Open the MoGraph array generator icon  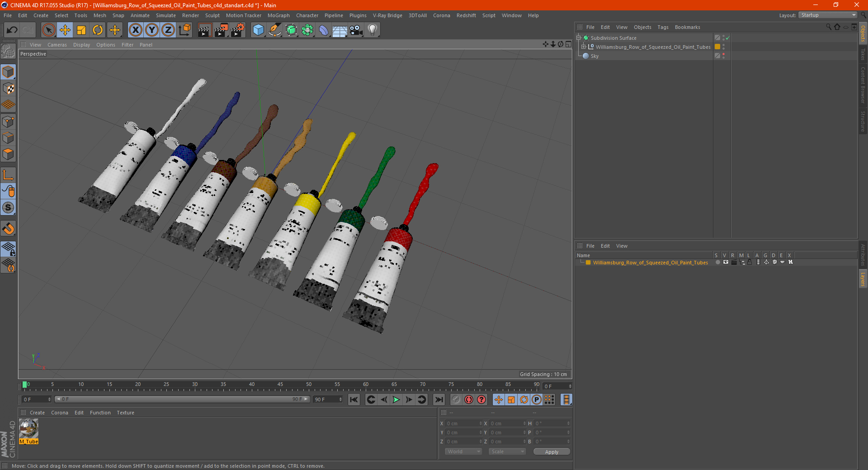tap(307, 30)
